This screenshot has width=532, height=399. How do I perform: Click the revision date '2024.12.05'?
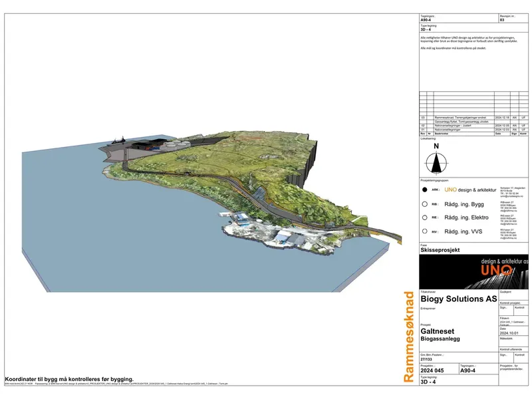pos(501,126)
